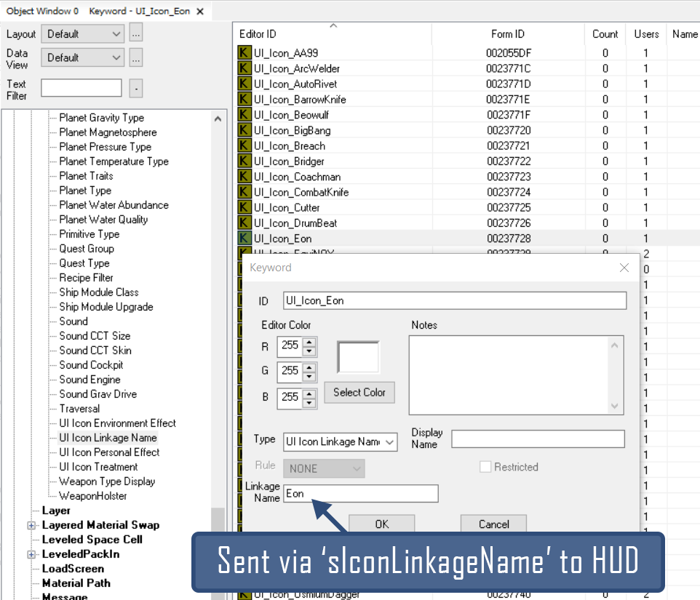Click the Select Color button
This screenshot has width=700, height=600.
tap(359, 393)
